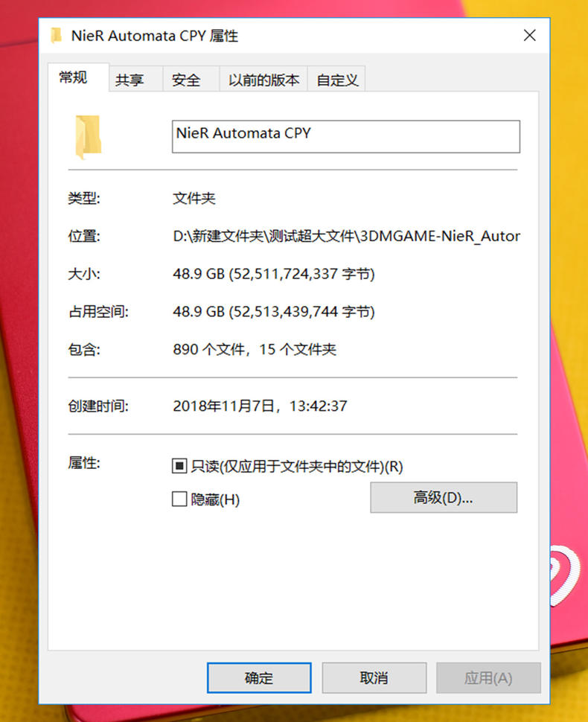Toggle the 只读 read-only checkbox

pyautogui.click(x=179, y=466)
